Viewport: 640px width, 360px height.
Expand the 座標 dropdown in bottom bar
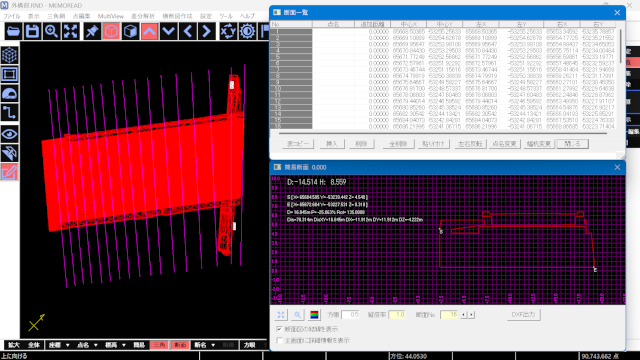click(x=59, y=345)
